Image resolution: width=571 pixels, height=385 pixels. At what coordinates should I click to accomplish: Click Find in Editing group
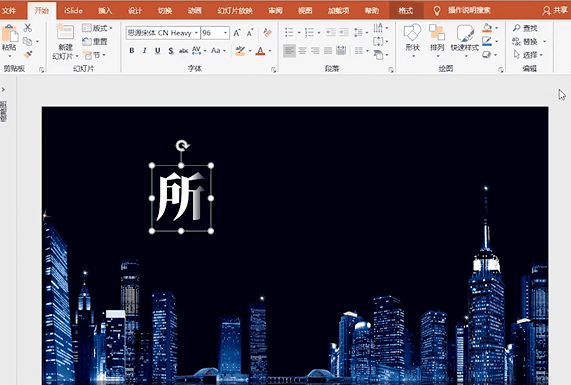(525, 28)
